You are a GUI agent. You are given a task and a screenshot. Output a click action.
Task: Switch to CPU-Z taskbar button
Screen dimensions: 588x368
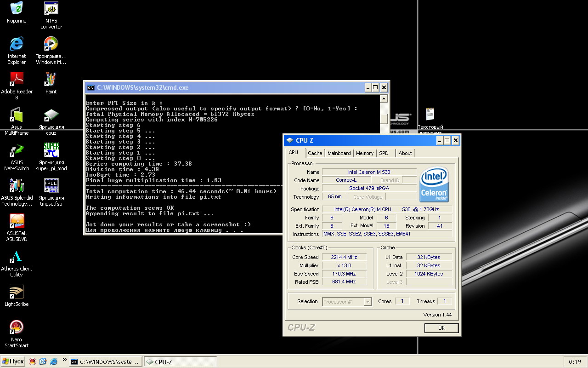pyautogui.click(x=181, y=362)
